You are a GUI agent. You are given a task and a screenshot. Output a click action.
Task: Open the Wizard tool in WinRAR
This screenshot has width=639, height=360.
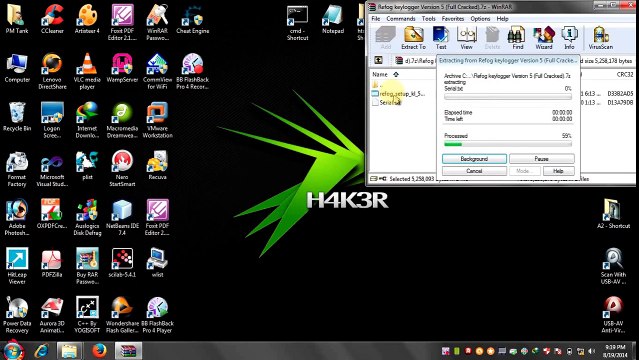coord(544,38)
